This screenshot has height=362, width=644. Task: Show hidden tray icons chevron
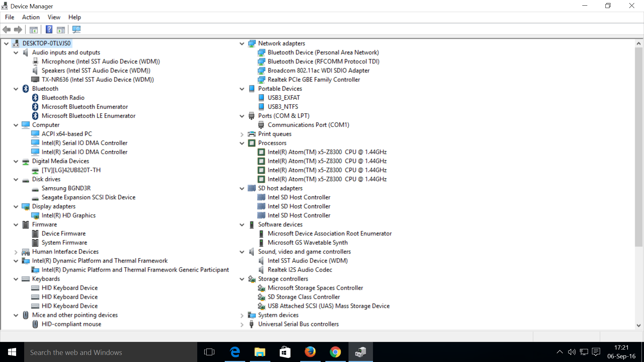point(559,352)
